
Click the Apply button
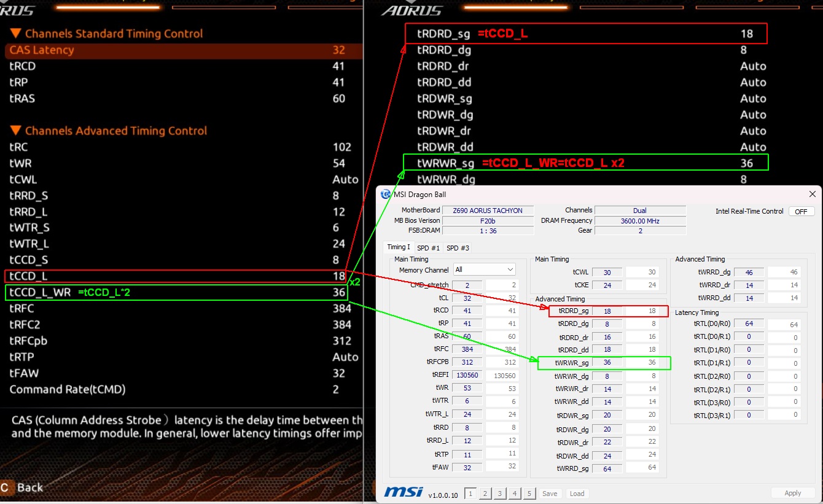793,493
